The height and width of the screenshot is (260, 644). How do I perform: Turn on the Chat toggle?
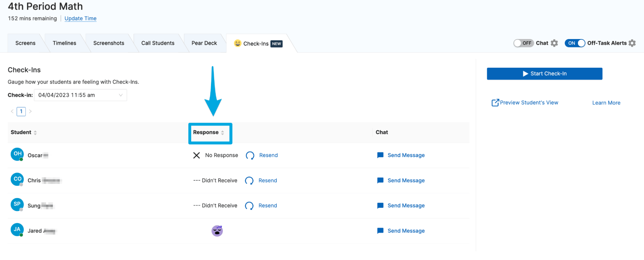[x=524, y=43]
